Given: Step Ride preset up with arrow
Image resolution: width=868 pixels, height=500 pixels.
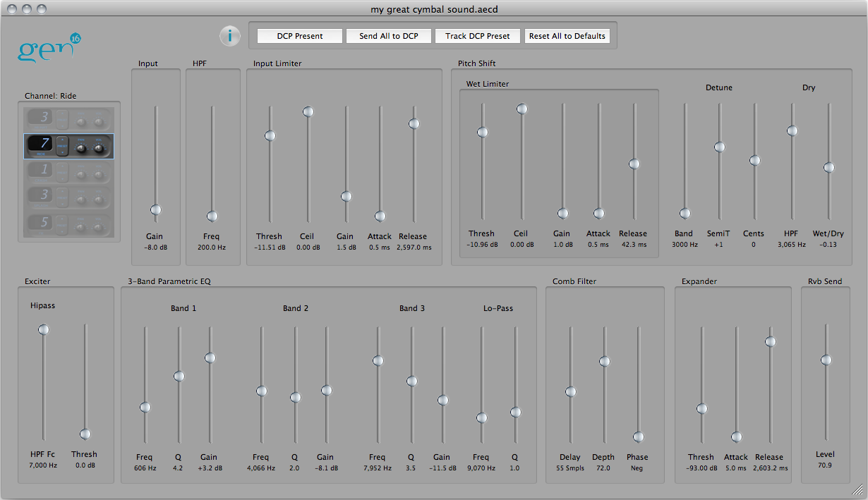Looking at the screenshot, I should pyautogui.click(x=62, y=140).
